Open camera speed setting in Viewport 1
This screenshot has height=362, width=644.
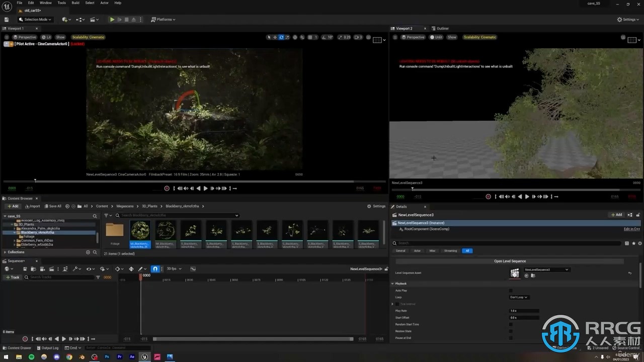[358, 37]
